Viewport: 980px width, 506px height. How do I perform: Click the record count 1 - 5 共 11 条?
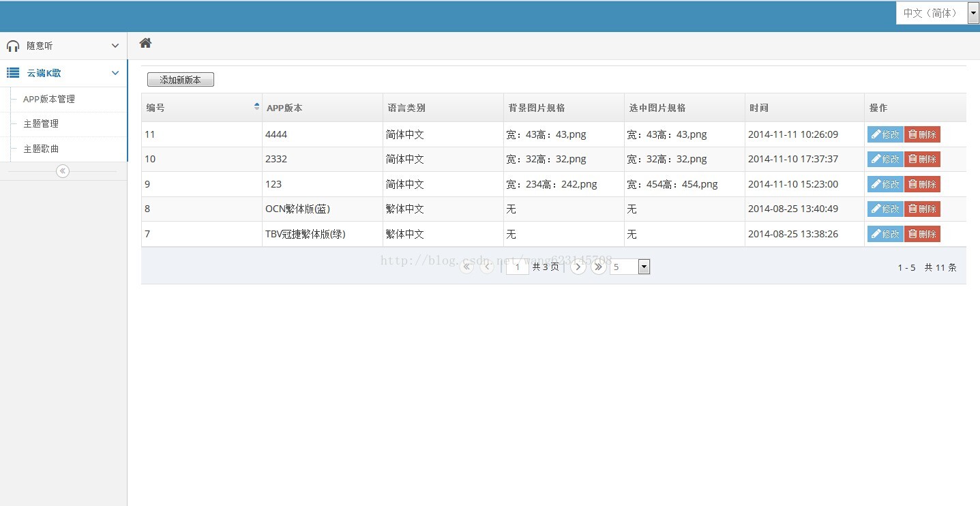pos(927,267)
